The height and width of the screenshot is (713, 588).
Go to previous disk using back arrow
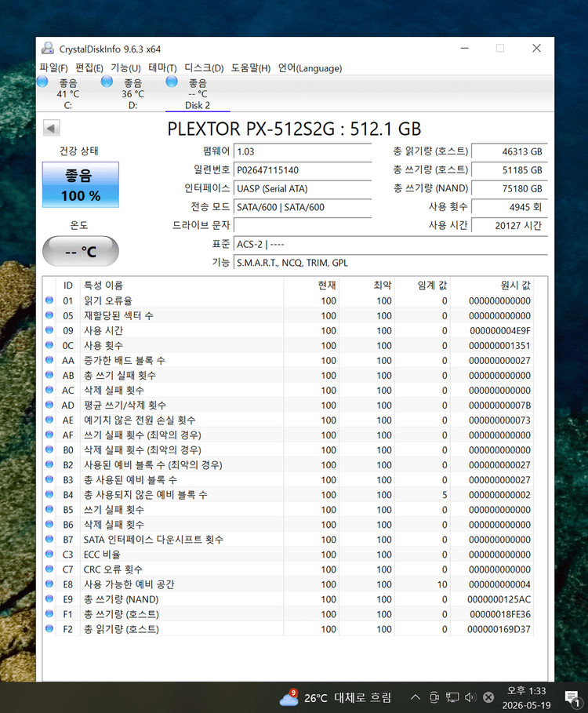pyautogui.click(x=51, y=128)
